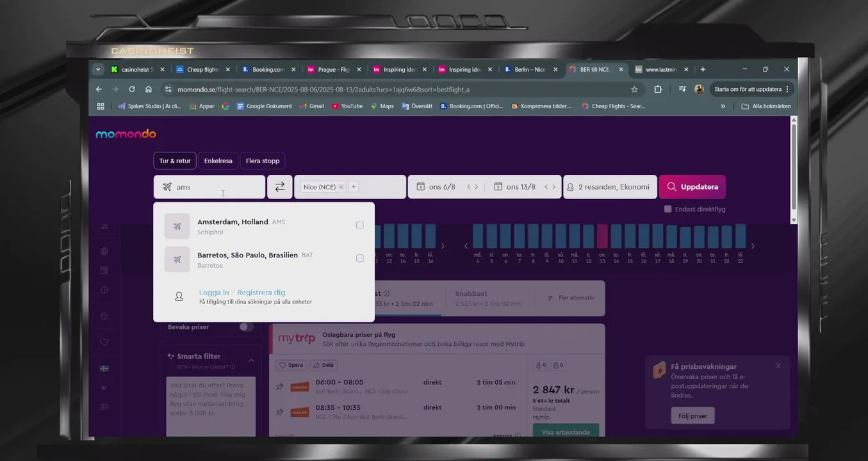Image resolution: width=868 pixels, height=461 pixels.
Task: Show later departure dates in price graph
Action: [442, 246]
